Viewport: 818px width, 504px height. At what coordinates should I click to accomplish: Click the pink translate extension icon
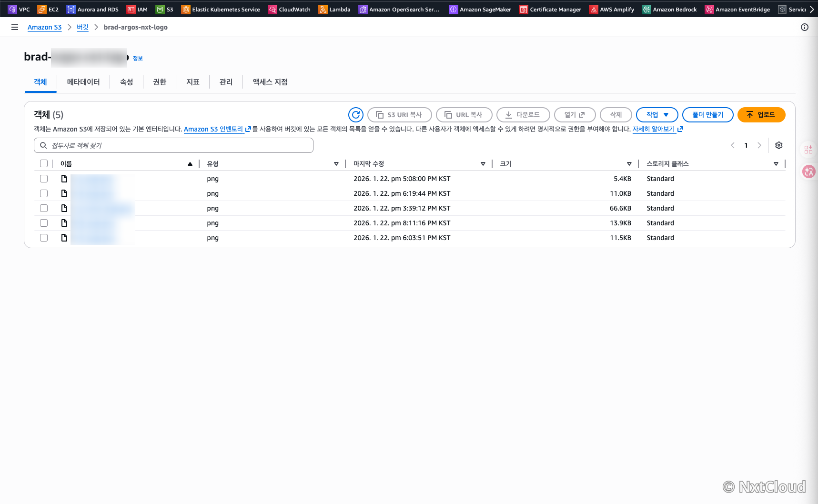pos(809,171)
